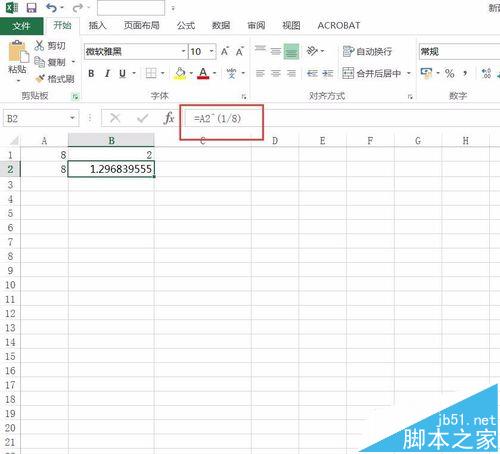Apply the yellow fill color bucket
This screenshot has width=500, height=454.
pyautogui.click(x=180, y=73)
